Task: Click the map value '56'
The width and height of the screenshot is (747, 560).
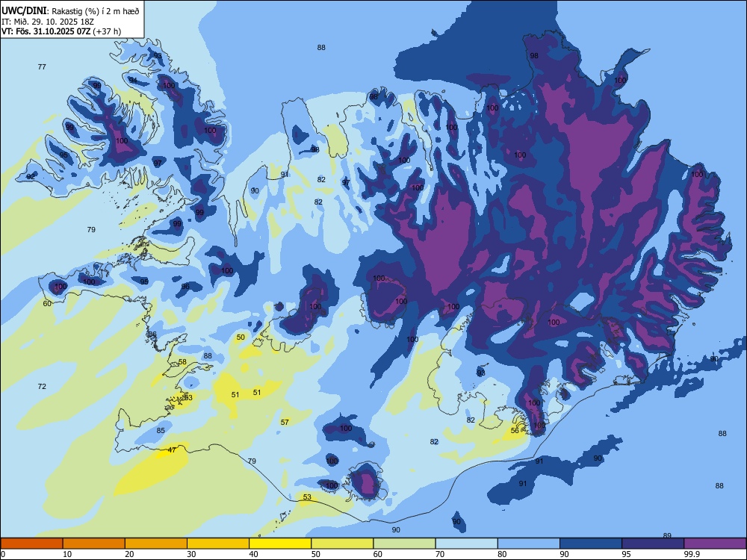Action: coord(515,431)
